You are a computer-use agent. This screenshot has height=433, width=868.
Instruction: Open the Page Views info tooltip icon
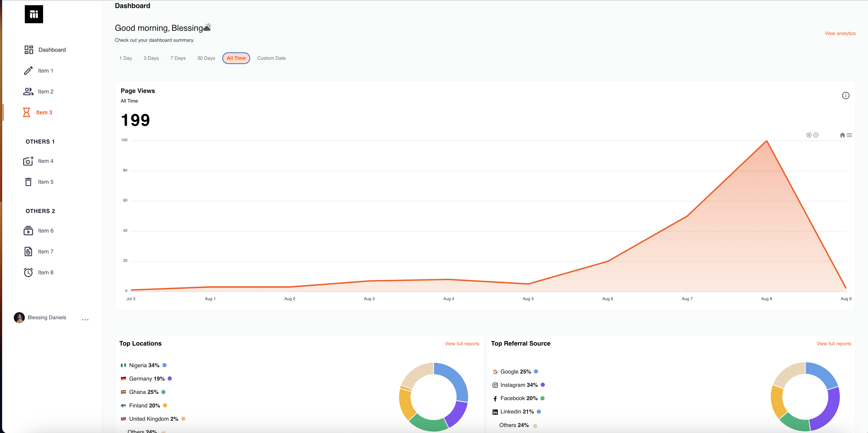pyautogui.click(x=846, y=95)
